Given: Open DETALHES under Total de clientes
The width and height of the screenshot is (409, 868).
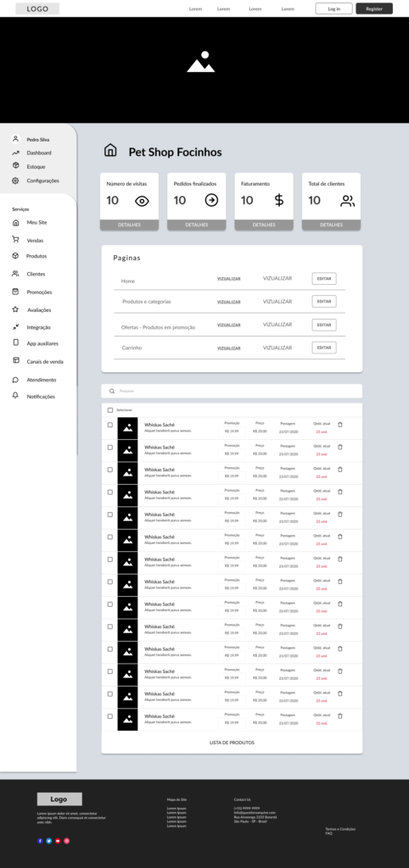Looking at the screenshot, I should pyautogui.click(x=332, y=225).
